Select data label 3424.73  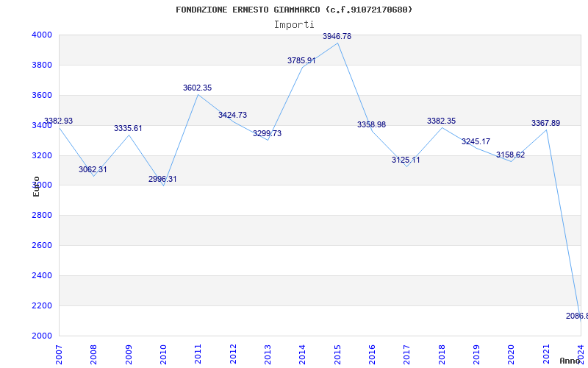(x=232, y=116)
